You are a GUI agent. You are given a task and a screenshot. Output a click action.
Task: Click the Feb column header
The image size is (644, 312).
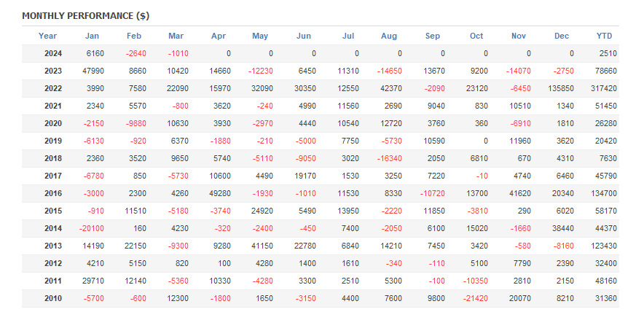[134, 36]
